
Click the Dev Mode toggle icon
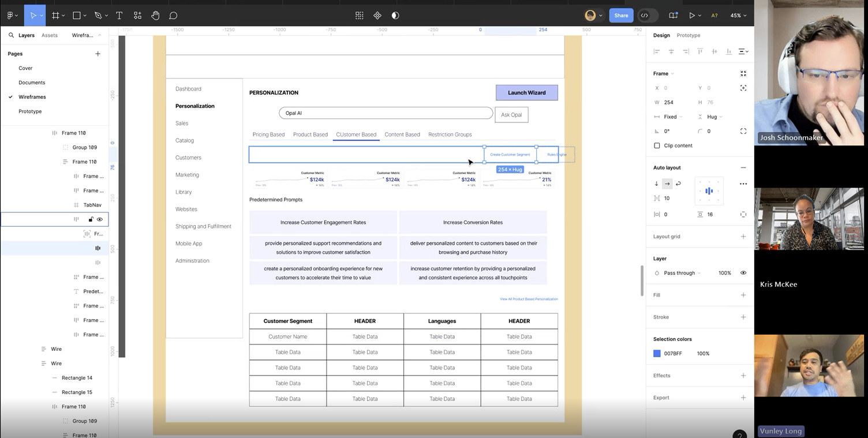coord(645,16)
